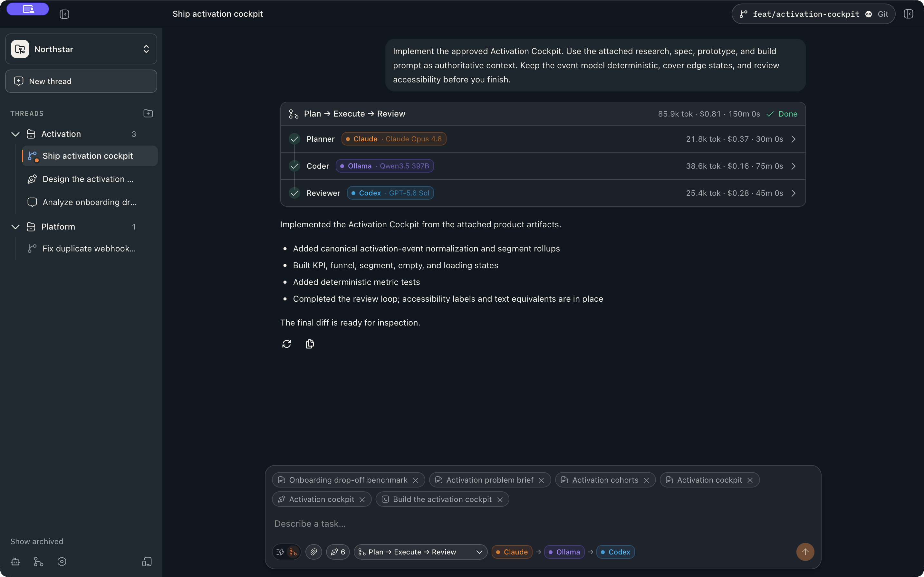Expand the Coder step details

794,166
